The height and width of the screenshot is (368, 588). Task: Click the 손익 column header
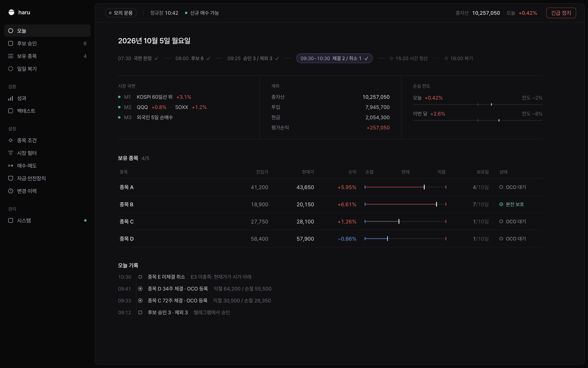[x=352, y=172]
